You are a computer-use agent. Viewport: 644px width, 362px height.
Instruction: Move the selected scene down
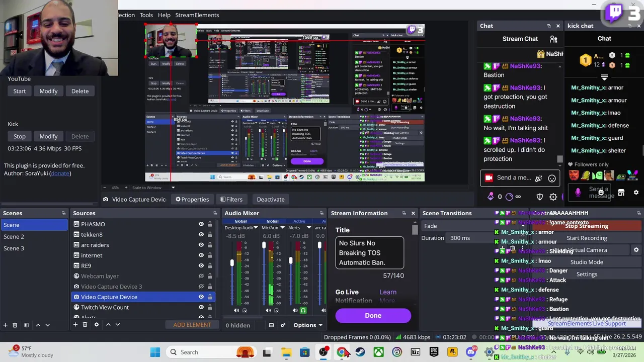pos(47,325)
